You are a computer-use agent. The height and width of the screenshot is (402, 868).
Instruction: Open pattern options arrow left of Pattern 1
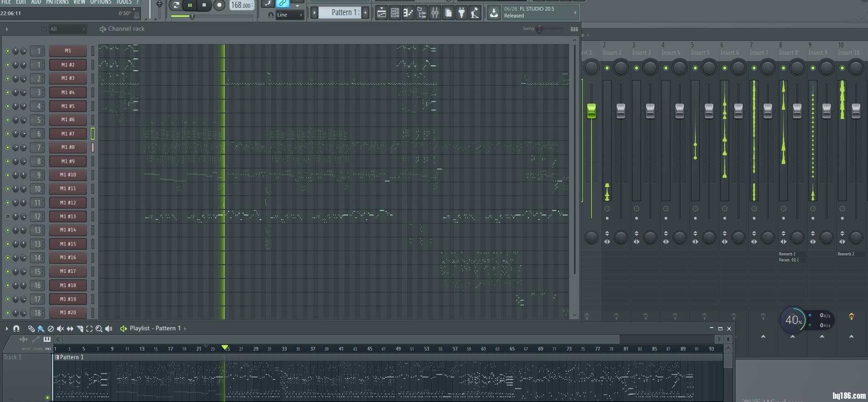pos(315,12)
